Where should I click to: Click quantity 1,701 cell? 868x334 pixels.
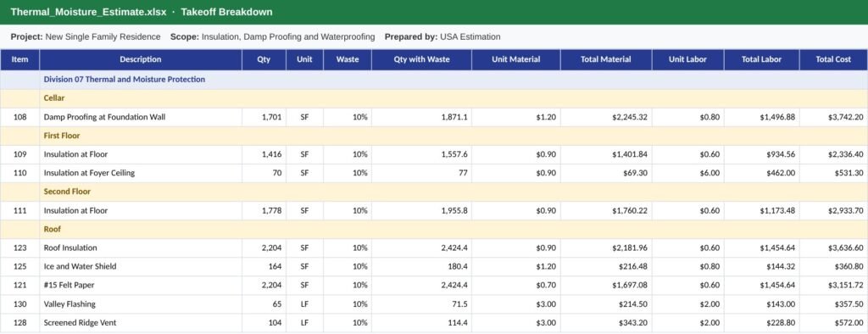[x=264, y=117]
